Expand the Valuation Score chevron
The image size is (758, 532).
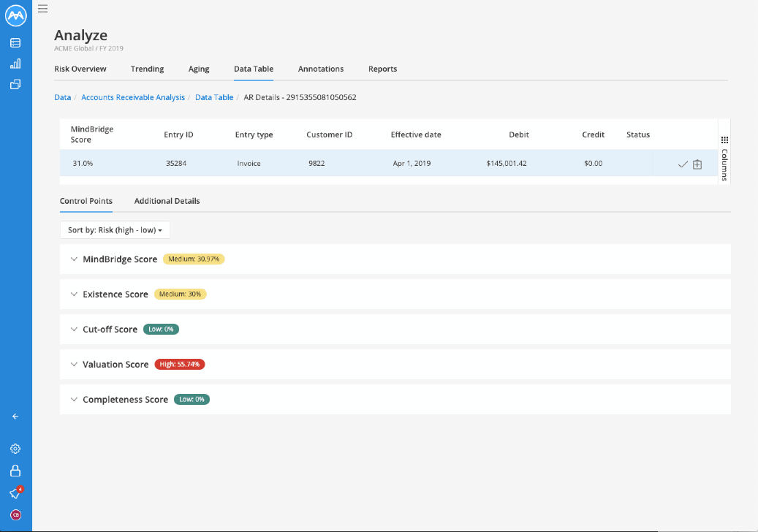click(x=74, y=365)
